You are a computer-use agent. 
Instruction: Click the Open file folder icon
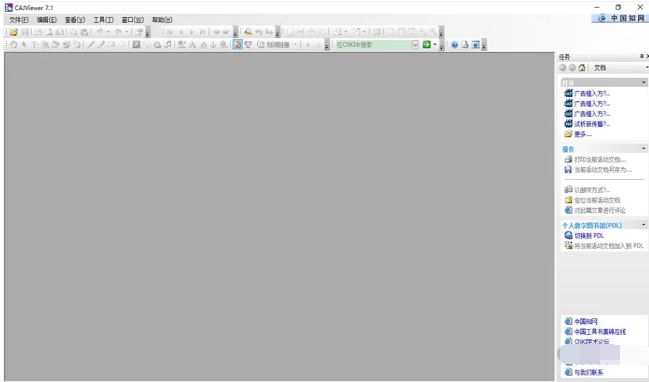click(14, 32)
